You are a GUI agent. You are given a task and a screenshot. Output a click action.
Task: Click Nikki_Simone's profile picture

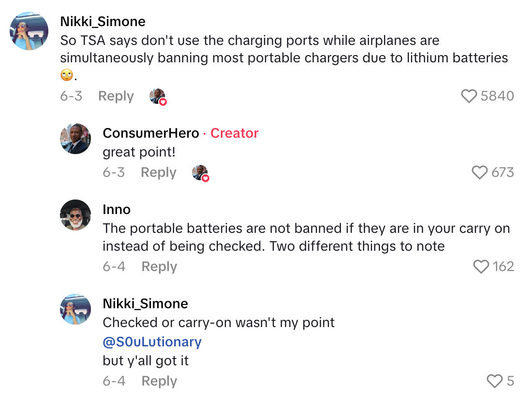29,30
